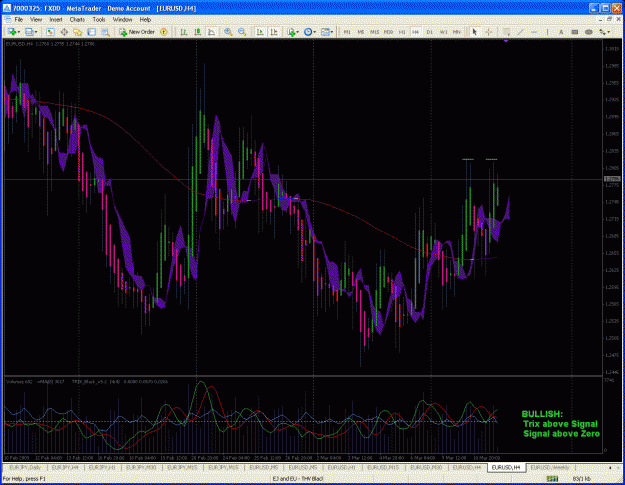The image size is (625, 485).
Task: Click the New Order button
Action: pos(137,32)
